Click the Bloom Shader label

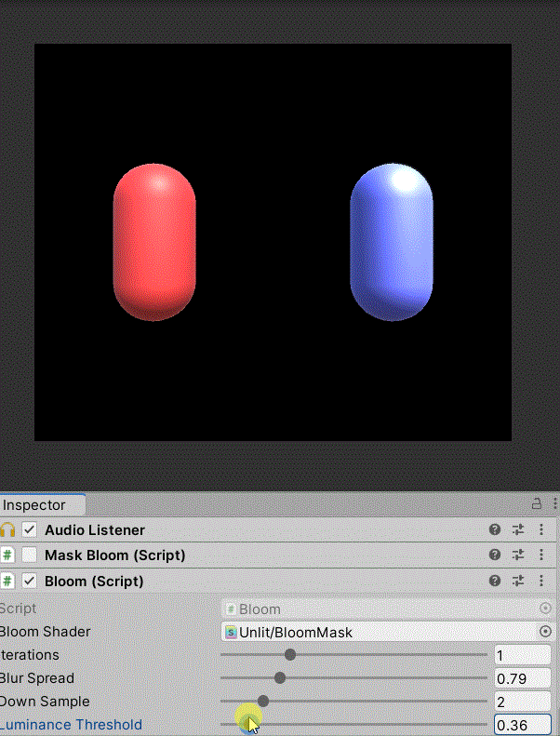(45, 632)
